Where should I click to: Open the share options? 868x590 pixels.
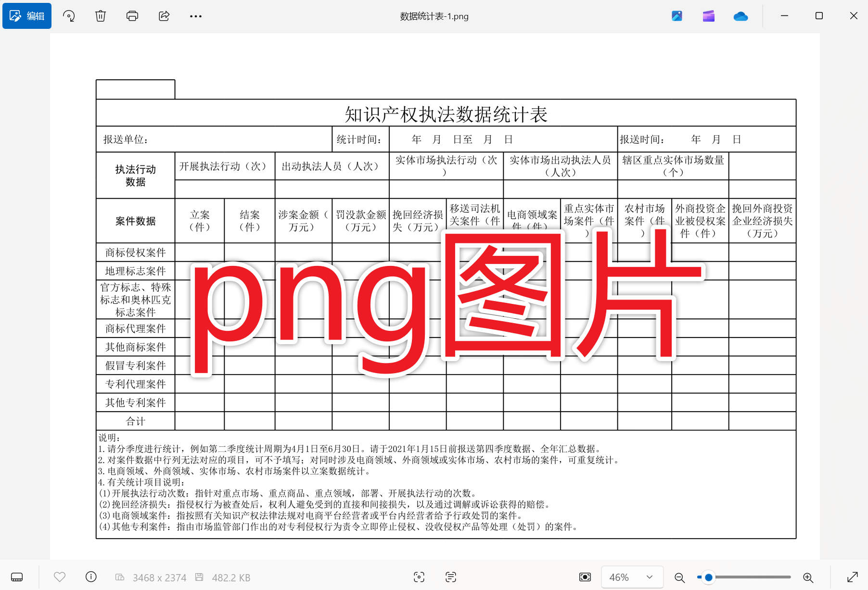coord(164,16)
